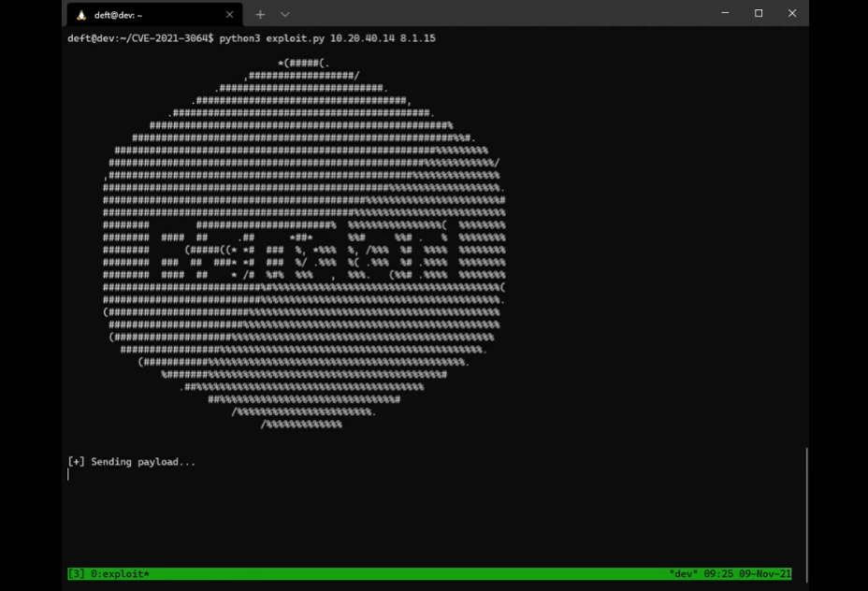
Task: Place the cursor at the blinking terminal prompt
Action: [x=69, y=474]
